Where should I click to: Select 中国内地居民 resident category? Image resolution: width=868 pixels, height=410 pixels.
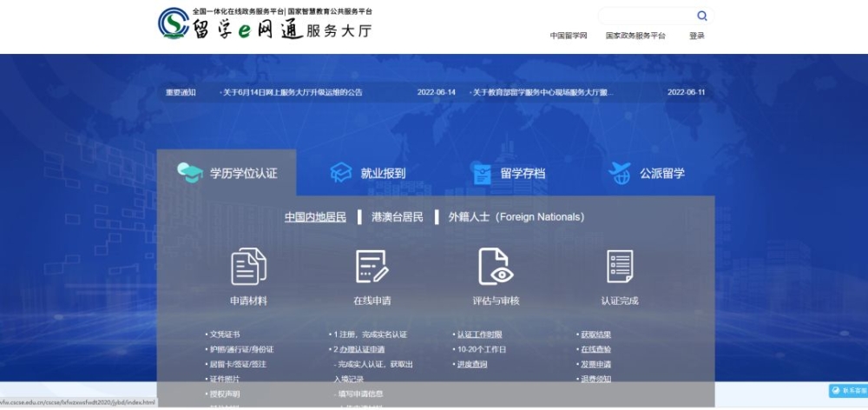pos(316,217)
